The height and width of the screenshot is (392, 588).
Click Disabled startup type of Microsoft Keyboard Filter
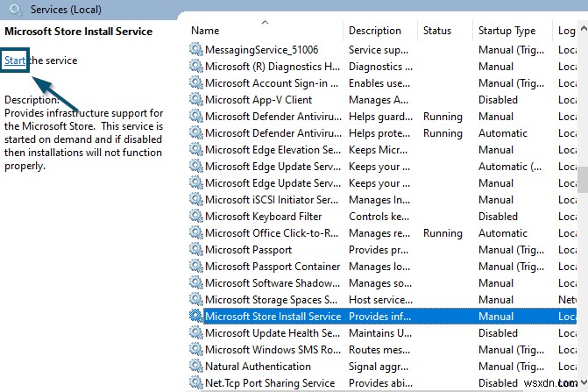pos(498,216)
